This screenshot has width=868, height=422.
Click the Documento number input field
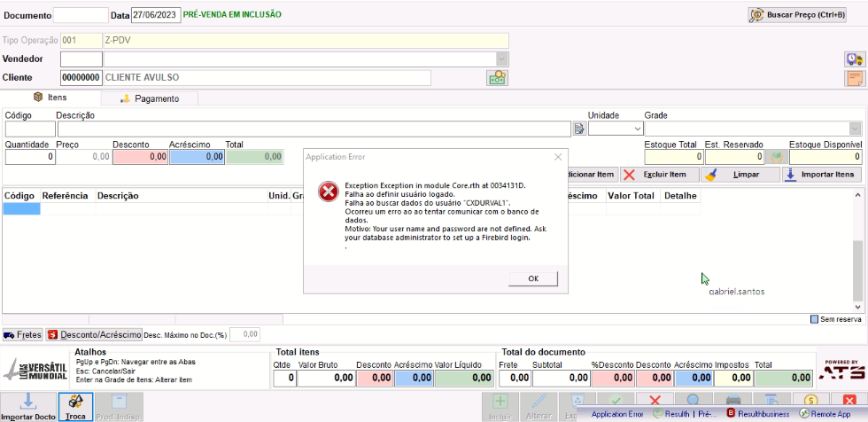(x=81, y=15)
